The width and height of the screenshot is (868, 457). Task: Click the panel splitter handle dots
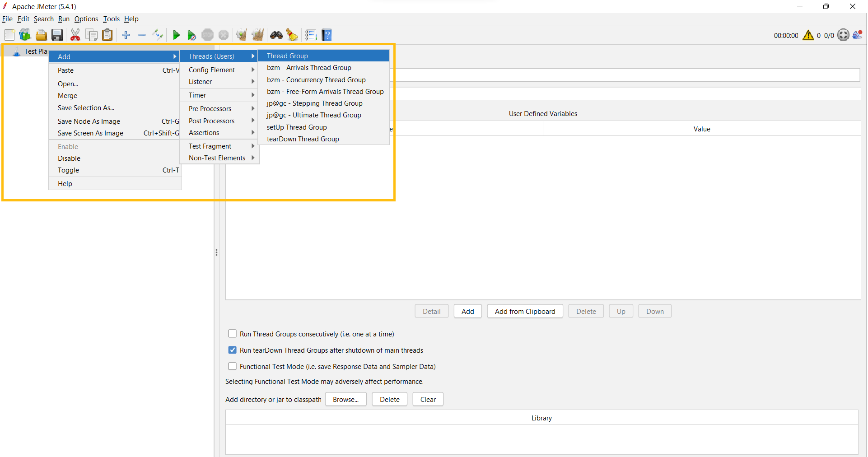coord(216,252)
